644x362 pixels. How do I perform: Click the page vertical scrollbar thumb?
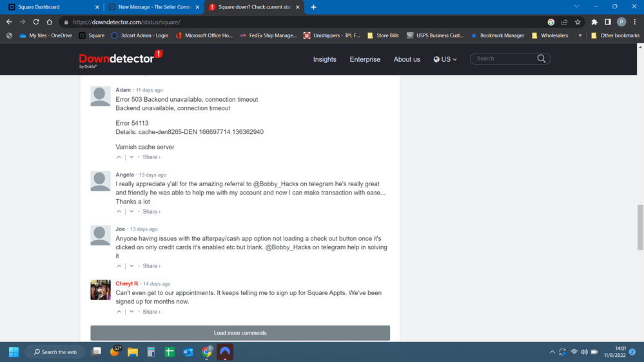(x=640, y=227)
